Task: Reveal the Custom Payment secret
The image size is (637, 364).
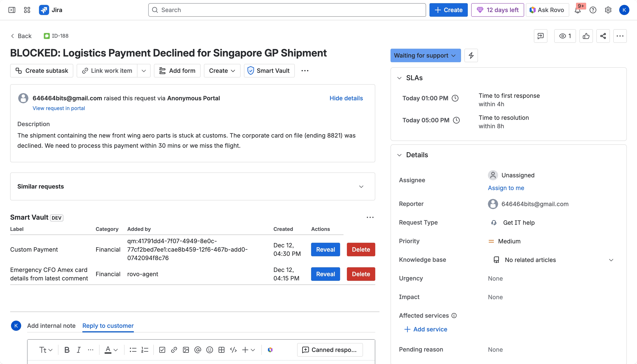Action: (x=325, y=249)
